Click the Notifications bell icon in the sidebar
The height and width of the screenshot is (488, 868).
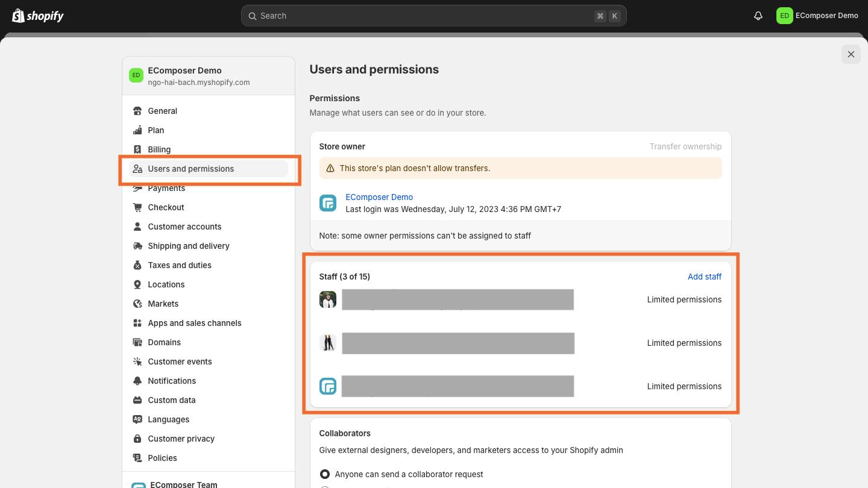coord(137,381)
